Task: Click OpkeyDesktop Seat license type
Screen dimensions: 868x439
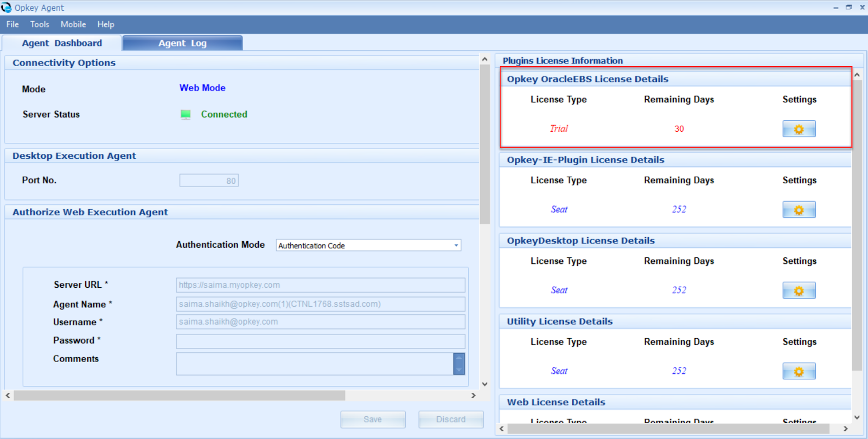Action: 559,290
